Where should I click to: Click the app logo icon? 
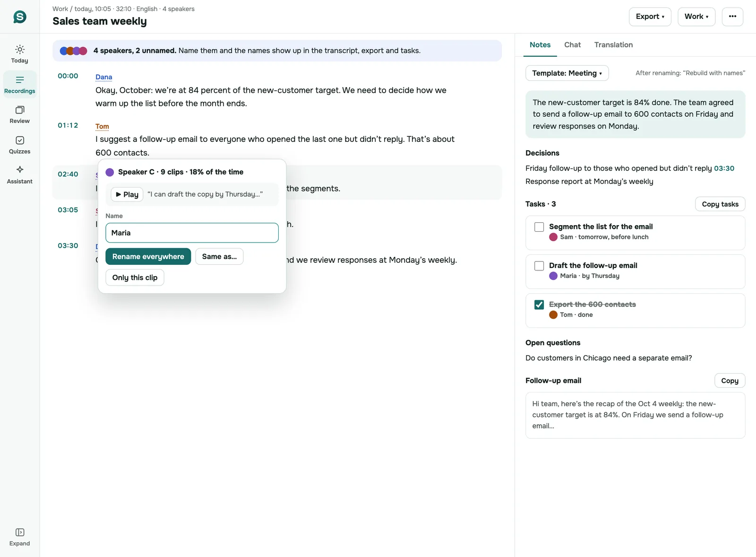(20, 17)
